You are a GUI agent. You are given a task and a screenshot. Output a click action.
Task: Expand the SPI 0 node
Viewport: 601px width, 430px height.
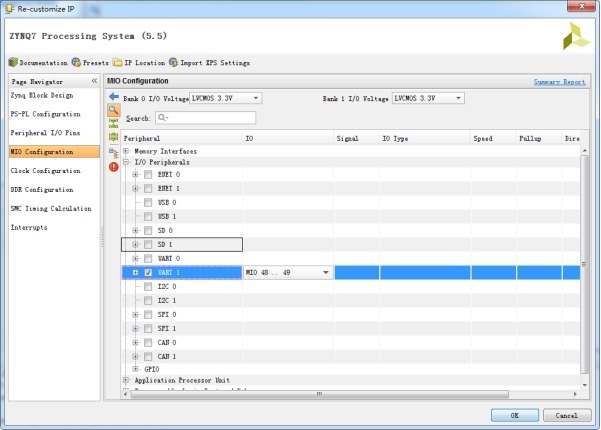tap(135, 315)
